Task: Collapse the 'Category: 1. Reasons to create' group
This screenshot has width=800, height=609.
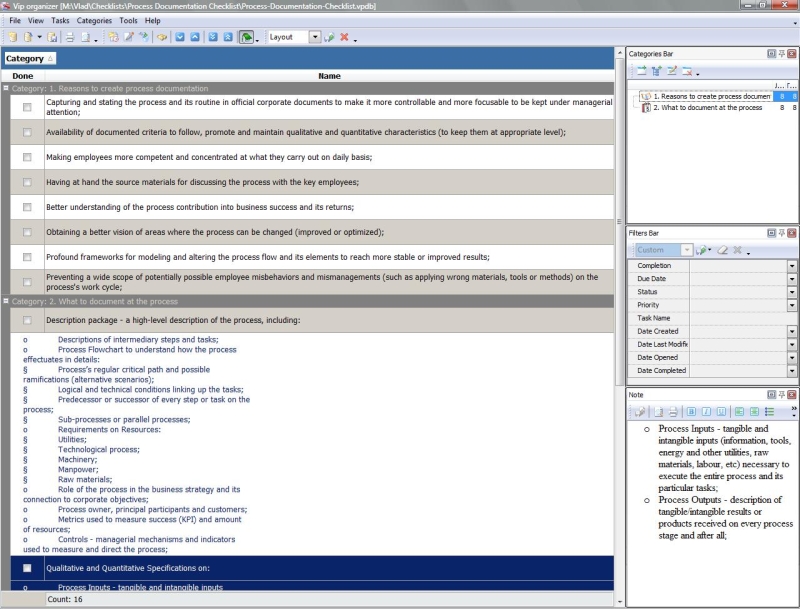Action: point(6,89)
